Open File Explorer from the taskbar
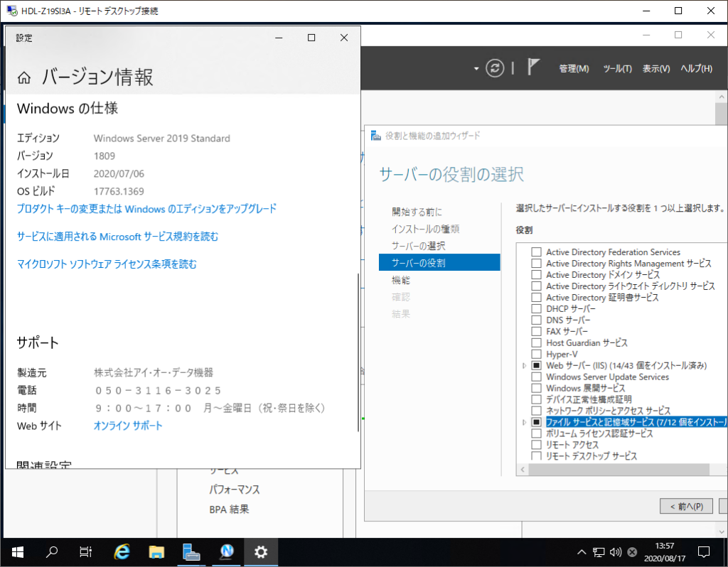Image resolution: width=728 pixels, height=567 pixels. pos(156,552)
